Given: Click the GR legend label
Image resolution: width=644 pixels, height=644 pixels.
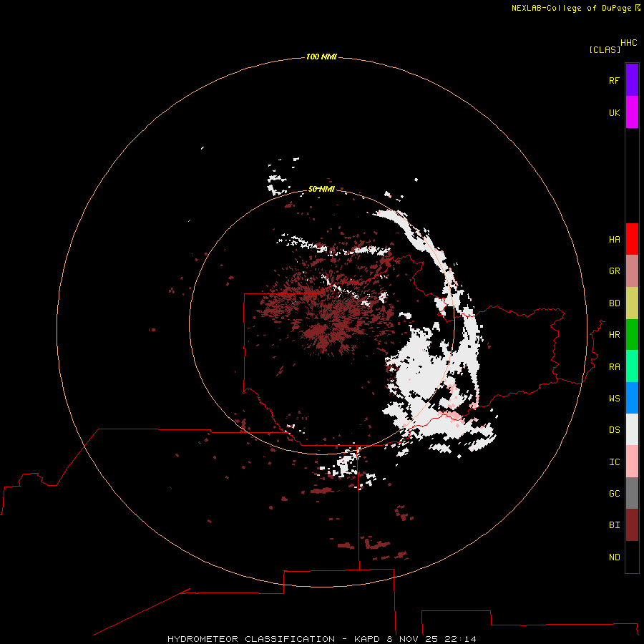Looking at the screenshot, I should [x=614, y=271].
